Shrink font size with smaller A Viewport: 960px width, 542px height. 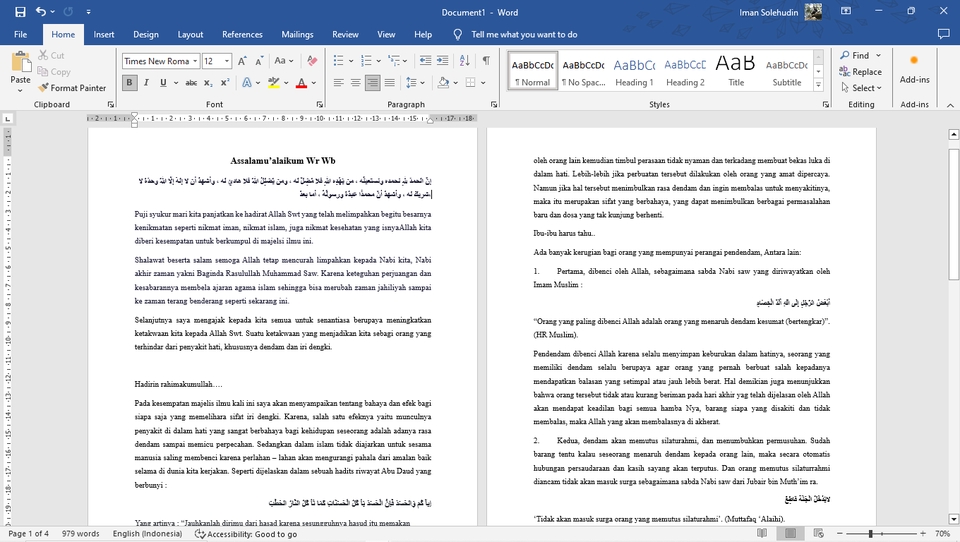click(x=259, y=61)
